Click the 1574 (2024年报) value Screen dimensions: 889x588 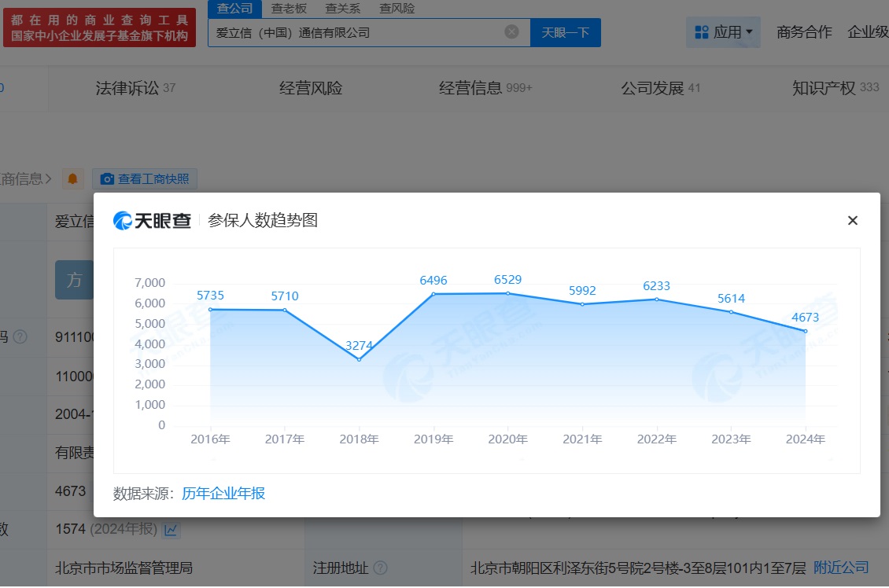click(x=106, y=529)
